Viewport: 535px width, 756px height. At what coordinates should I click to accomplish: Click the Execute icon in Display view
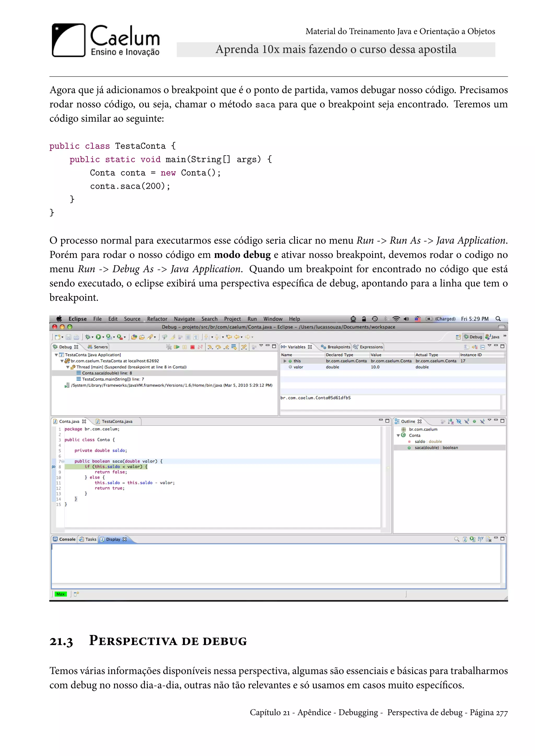tap(472, 539)
